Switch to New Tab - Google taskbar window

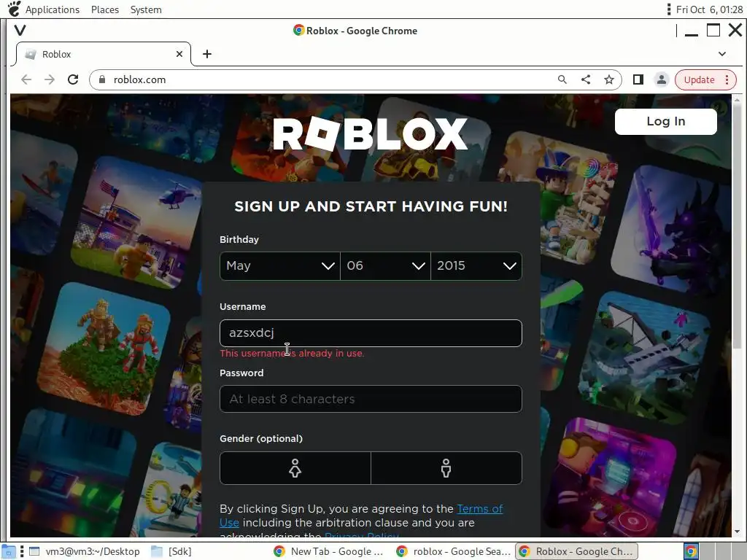(329, 551)
